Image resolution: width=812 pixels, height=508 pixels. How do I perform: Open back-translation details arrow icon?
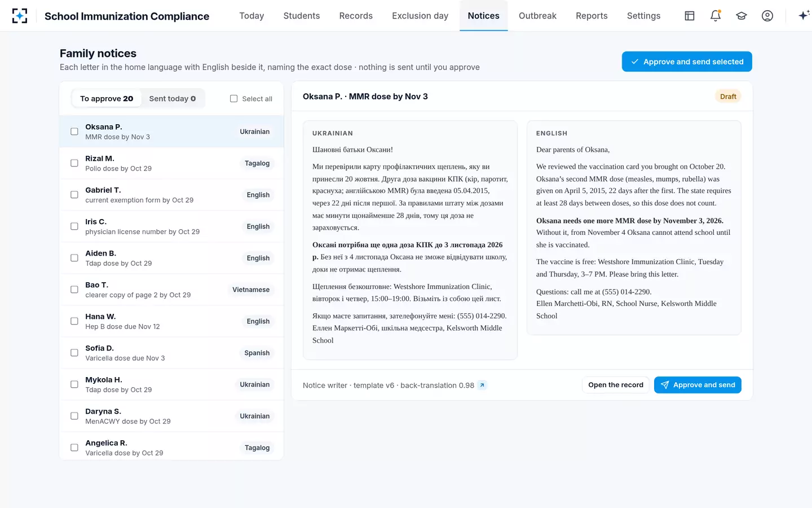(x=482, y=386)
